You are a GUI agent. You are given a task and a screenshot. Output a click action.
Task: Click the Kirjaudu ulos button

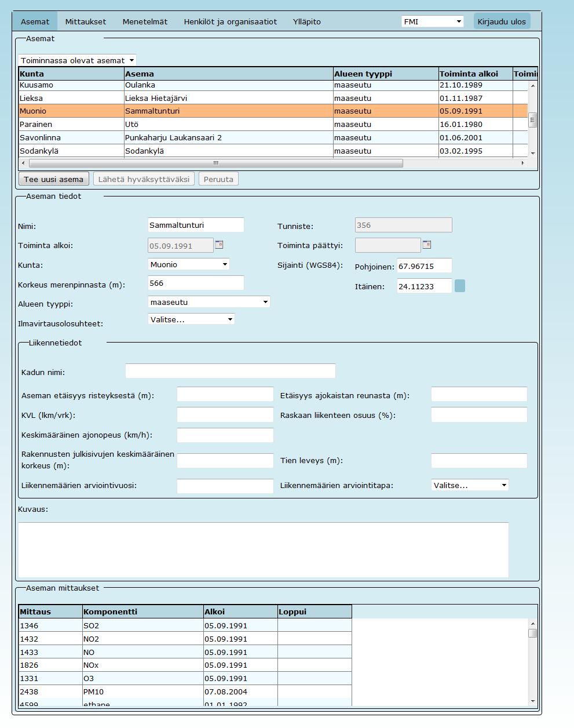[502, 21]
